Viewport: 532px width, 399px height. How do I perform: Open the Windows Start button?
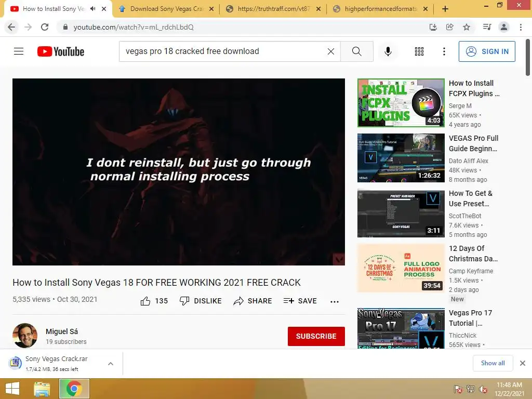(x=12, y=389)
